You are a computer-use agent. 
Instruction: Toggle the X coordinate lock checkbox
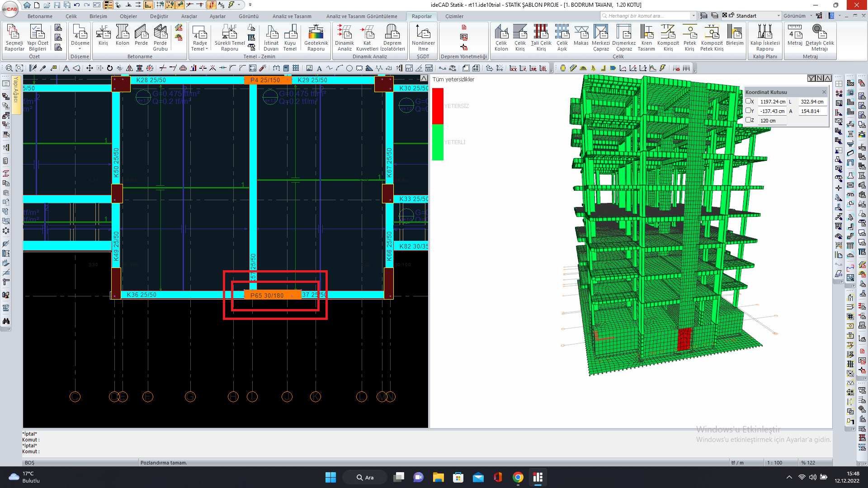click(748, 102)
